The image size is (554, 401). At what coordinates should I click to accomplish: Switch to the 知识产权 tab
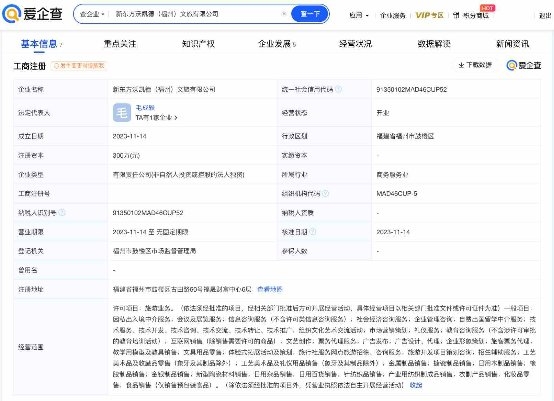pyautogui.click(x=198, y=44)
